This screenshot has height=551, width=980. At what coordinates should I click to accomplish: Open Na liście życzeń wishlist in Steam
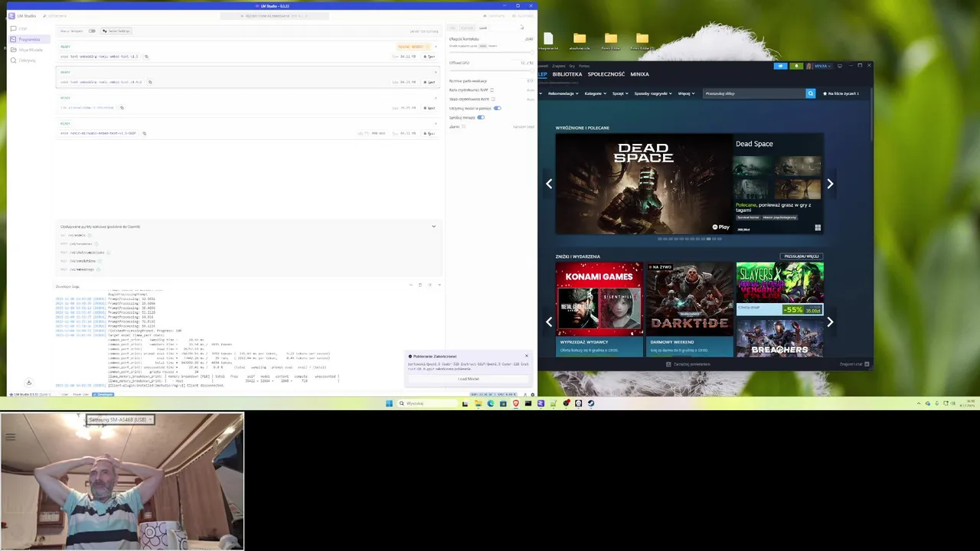click(841, 93)
